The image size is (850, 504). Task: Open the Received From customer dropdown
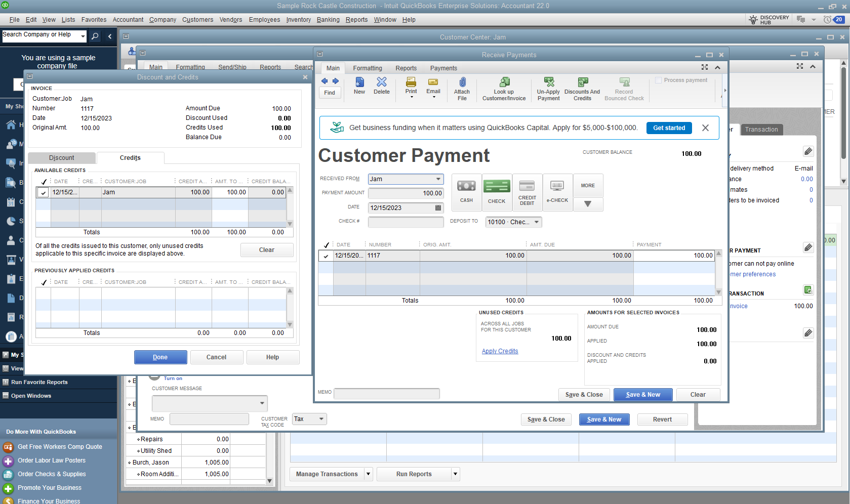438,179
